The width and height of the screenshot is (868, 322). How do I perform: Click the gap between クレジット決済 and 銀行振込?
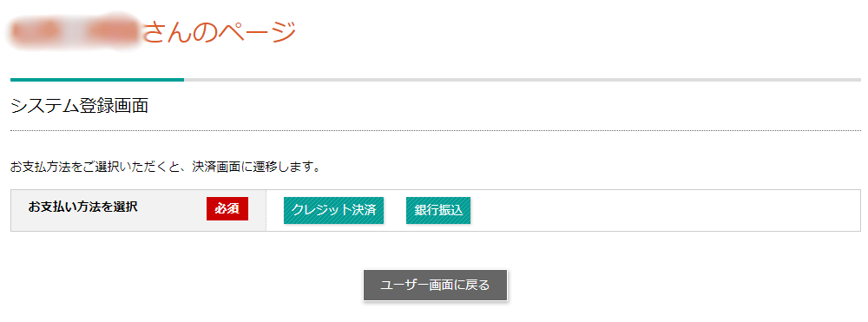[395, 210]
